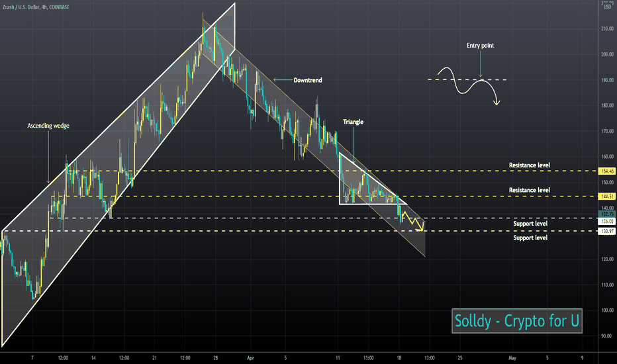Click the USD currency label on price axis
Image resolution: width=617 pixels, height=364 pixels.
click(x=608, y=7)
